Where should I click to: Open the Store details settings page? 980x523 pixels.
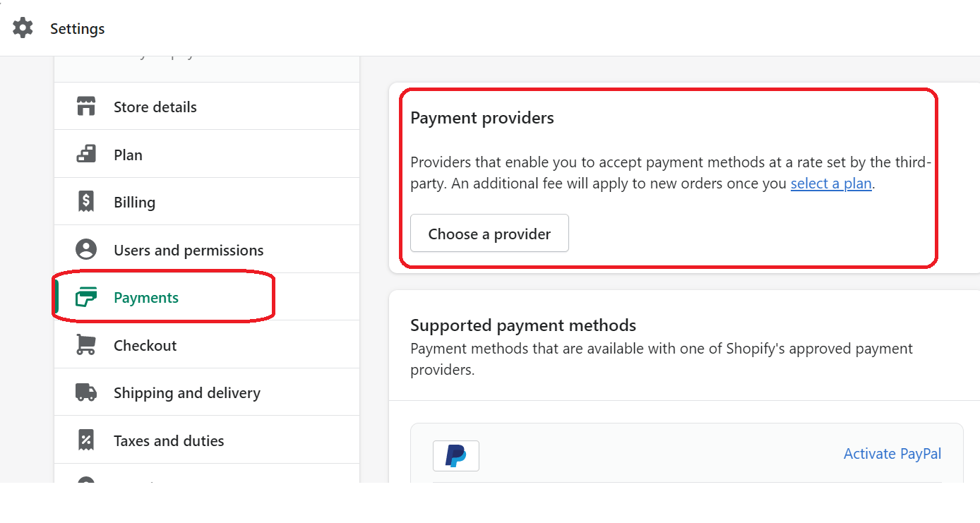point(155,106)
